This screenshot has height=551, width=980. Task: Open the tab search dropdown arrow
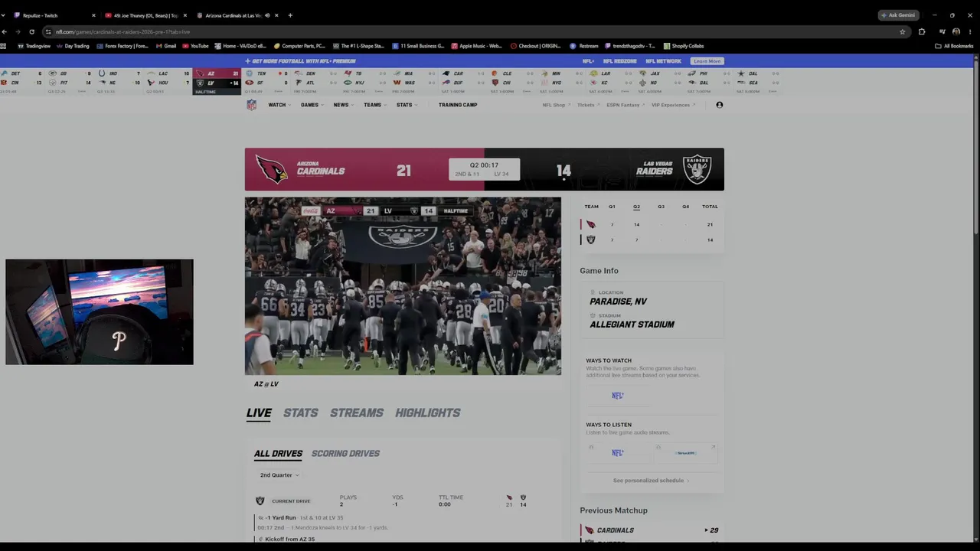pos(3,15)
